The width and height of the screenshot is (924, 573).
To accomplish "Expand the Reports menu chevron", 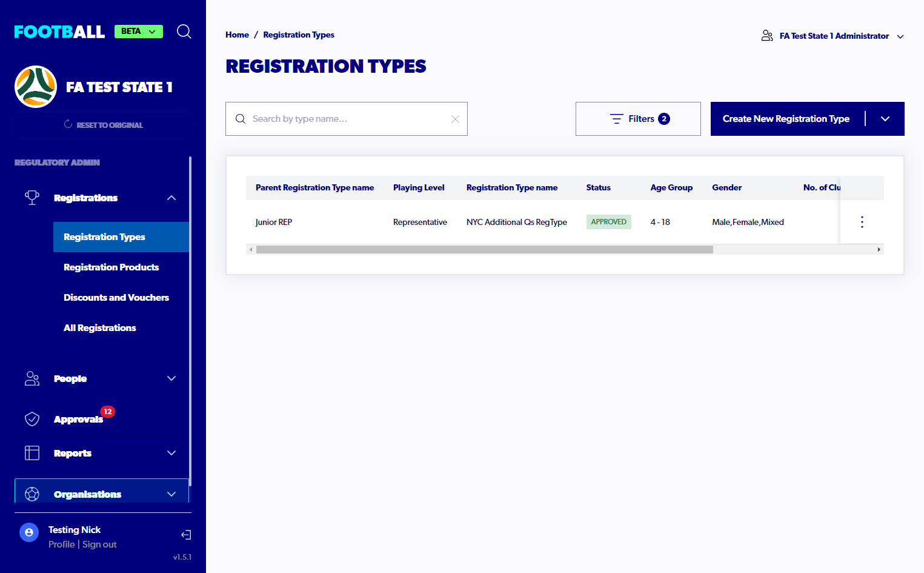I will [171, 453].
